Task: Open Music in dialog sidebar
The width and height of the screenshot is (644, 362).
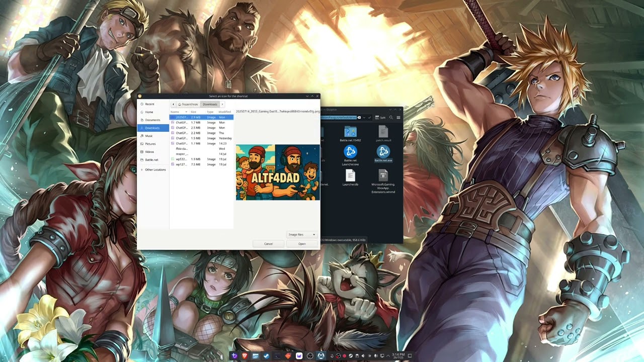Action: (x=153, y=136)
